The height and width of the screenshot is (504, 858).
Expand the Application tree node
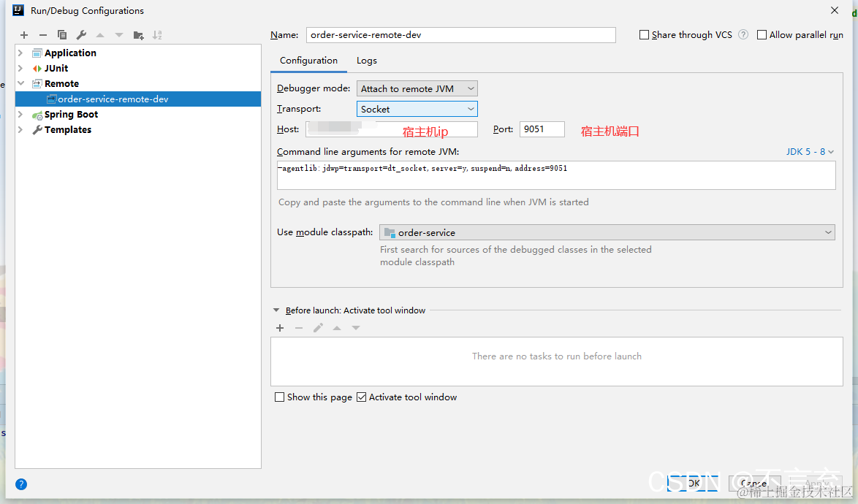coord(20,53)
